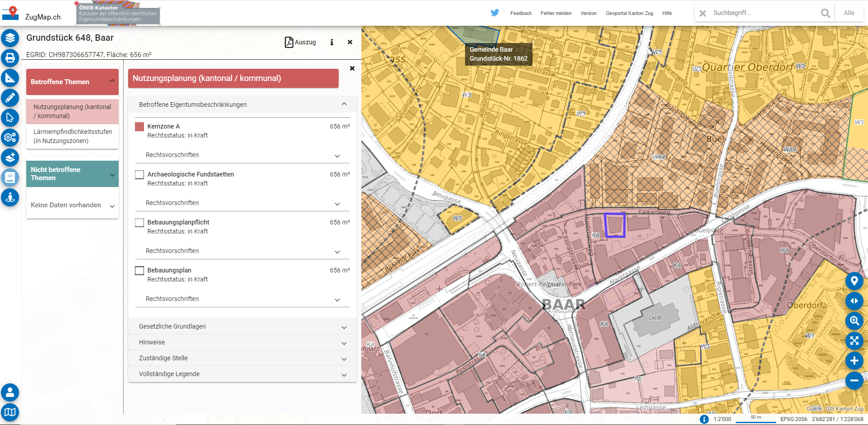The width and height of the screenshot is (868, 425).
Task: Click the location pin map button
Action: (x=854, y=281)
